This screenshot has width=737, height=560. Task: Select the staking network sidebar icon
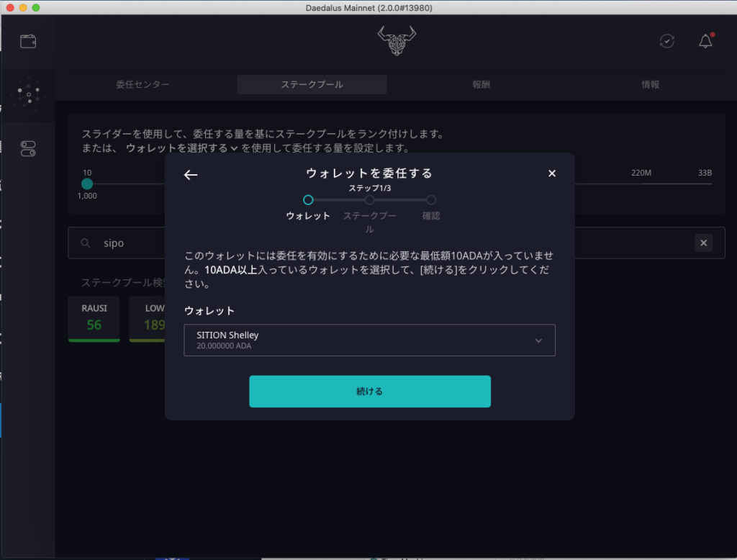[28, 95]
